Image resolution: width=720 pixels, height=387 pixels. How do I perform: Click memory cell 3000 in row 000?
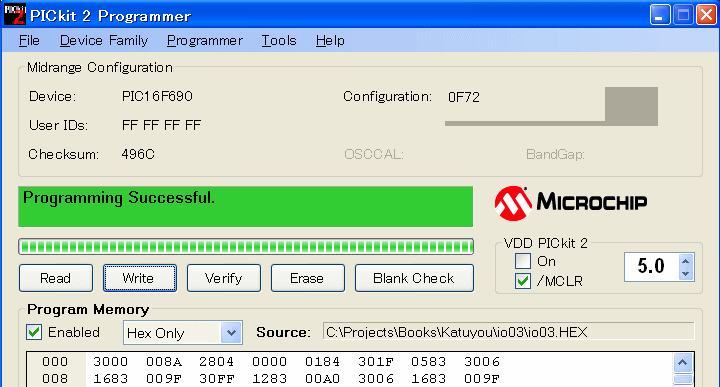[111, 362]
